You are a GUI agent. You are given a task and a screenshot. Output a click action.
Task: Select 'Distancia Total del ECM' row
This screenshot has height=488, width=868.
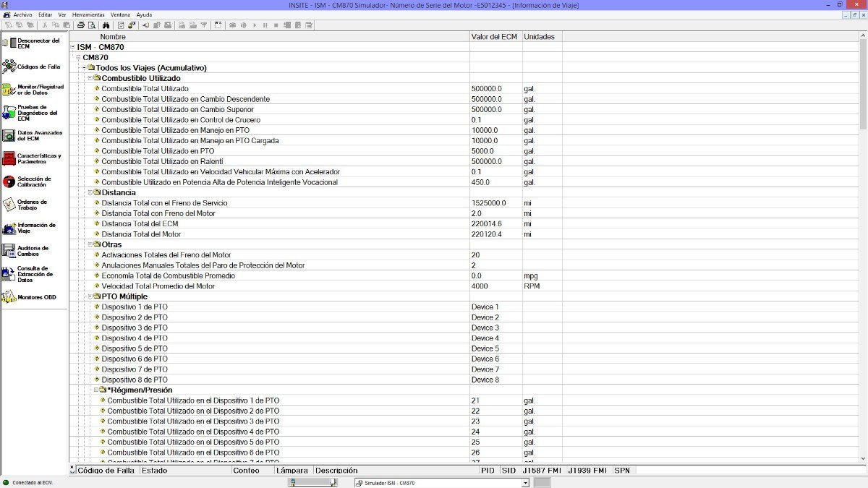pos(140,224)
